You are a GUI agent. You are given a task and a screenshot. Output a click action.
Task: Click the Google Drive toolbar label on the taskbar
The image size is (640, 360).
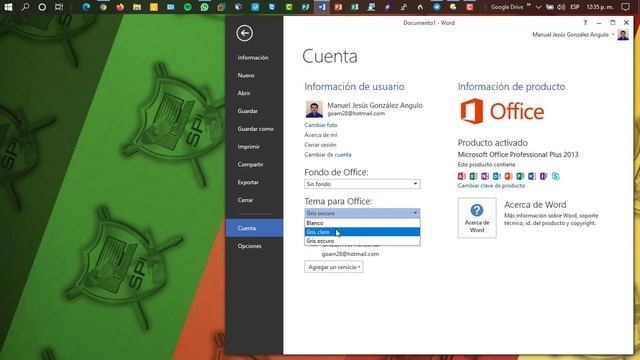pos(507,7)
